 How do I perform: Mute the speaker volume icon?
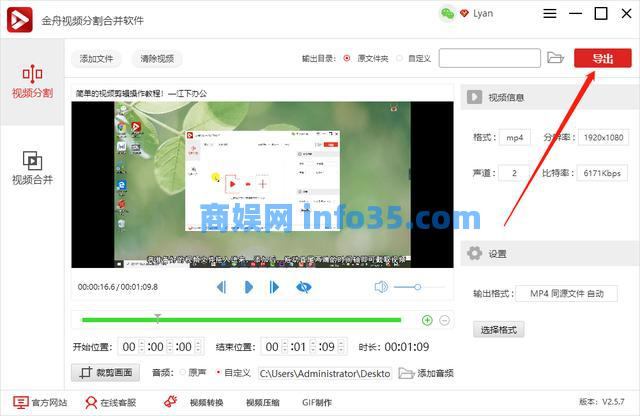coord(381,287)
